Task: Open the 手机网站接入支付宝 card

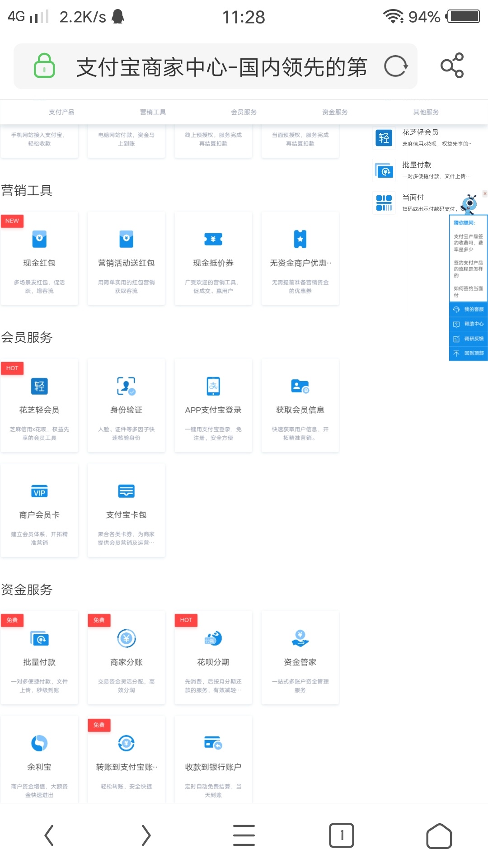Action: coord(39,141)
